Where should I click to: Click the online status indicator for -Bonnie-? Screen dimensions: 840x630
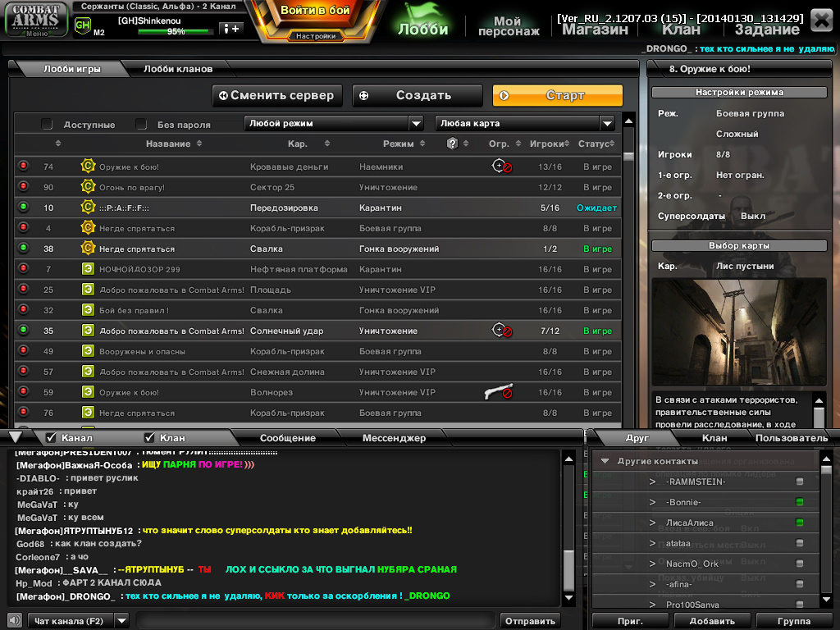[799, 502]
